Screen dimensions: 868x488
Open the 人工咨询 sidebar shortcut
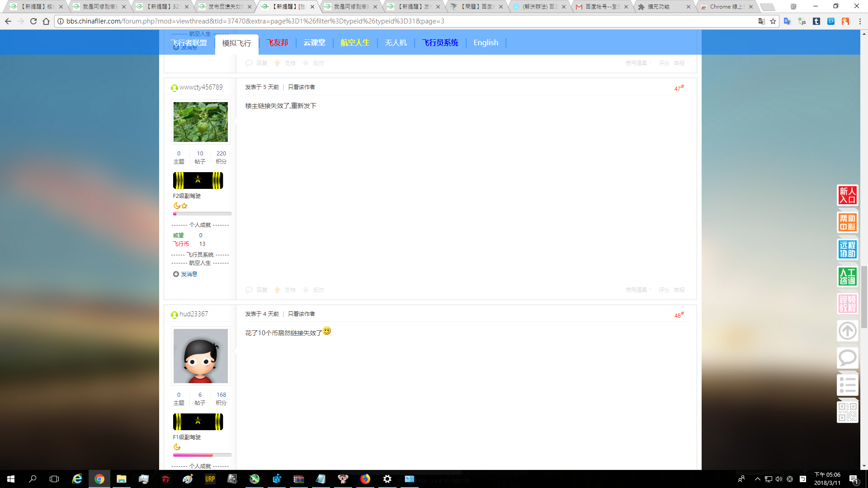click(848, 277)
